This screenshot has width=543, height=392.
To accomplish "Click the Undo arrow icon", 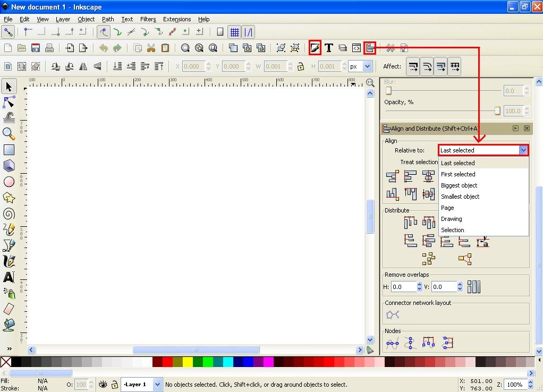I will tap(103, 48).
